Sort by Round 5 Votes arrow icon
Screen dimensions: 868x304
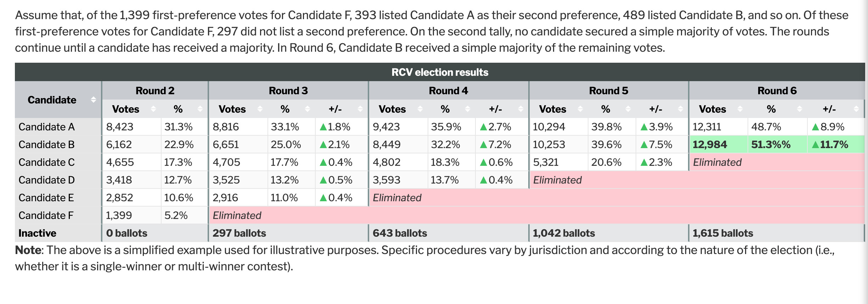580,109
